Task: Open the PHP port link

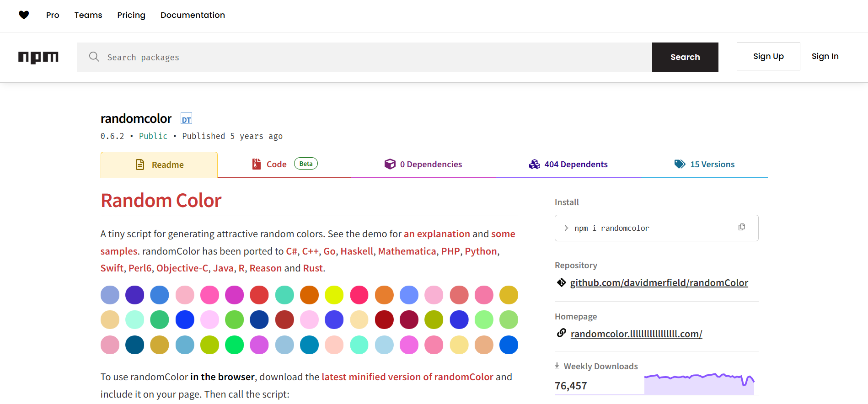Action: tap(450, 251)
